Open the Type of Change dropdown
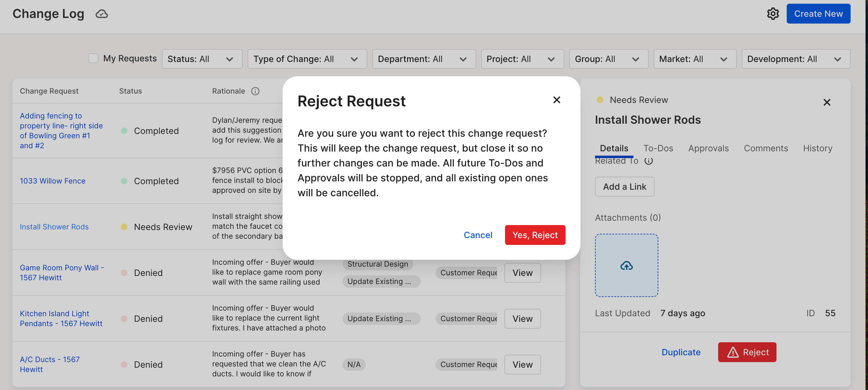Screen dimensions: 868x390 (307, 59)
